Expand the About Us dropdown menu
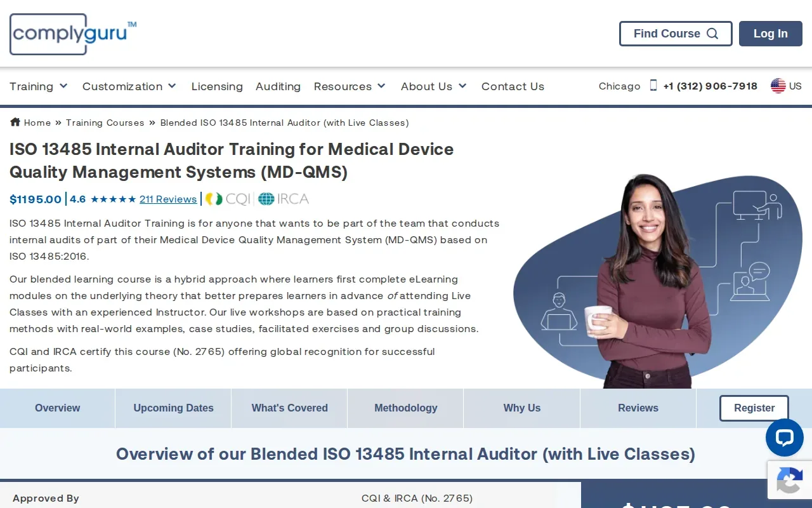812x508 pixels. point(434,86)
